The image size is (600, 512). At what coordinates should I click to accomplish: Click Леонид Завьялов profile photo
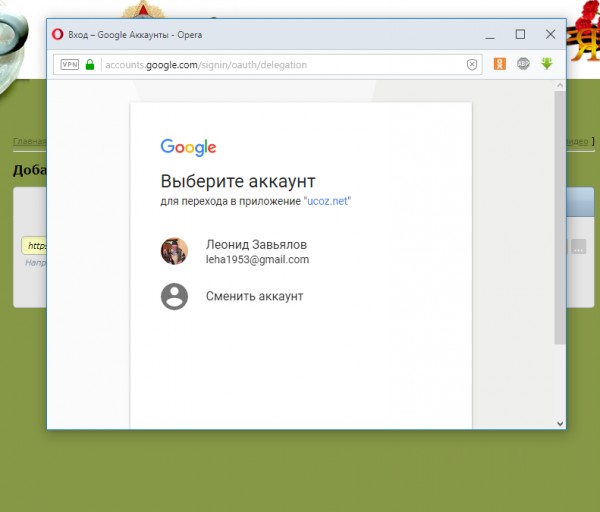point(174,251)
